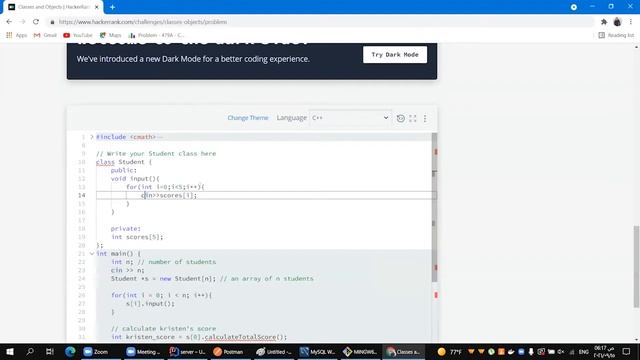Switch to MySQL Workbench in taskbar
The image size is (640, 360).
(x=318, y=351)
